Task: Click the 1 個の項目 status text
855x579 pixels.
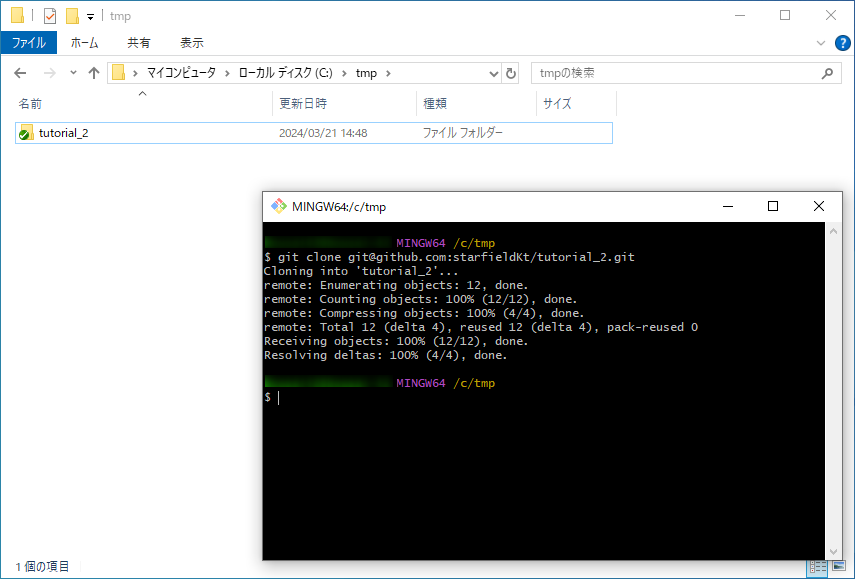Action: pyautogui.click(x=43, y=566)
